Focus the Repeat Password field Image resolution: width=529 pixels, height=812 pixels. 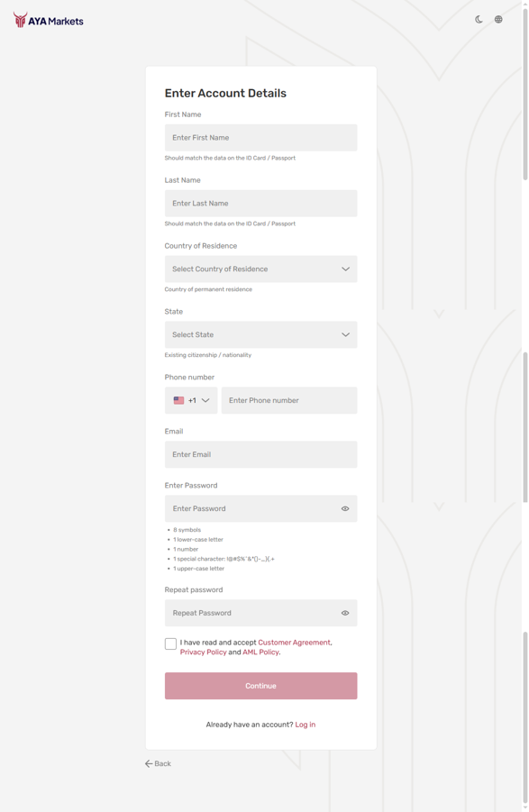(260, 613)
